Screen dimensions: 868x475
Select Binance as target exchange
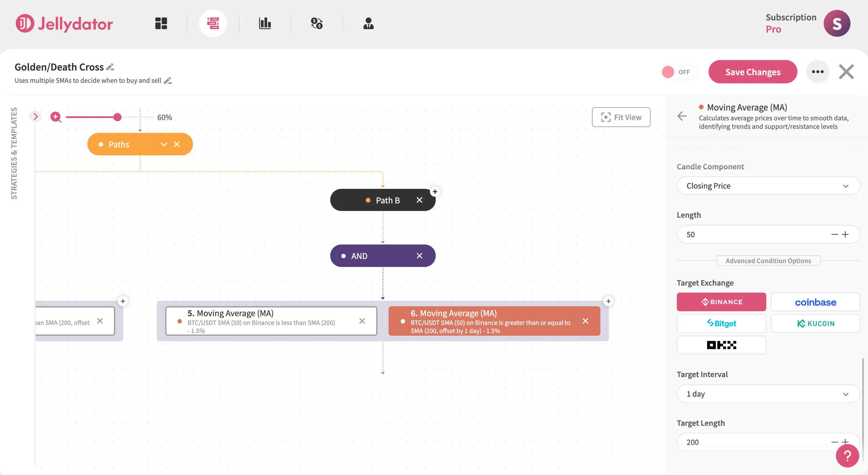(721, 302)
